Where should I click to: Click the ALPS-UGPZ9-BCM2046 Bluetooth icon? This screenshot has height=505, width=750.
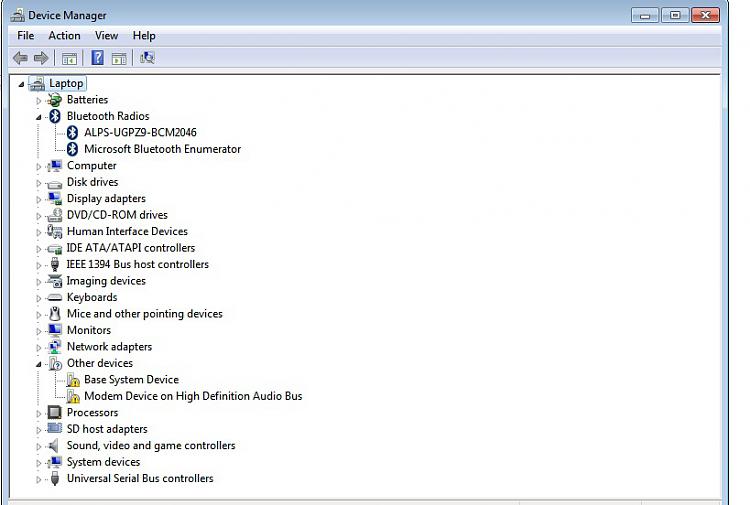(x=72, y=132)
